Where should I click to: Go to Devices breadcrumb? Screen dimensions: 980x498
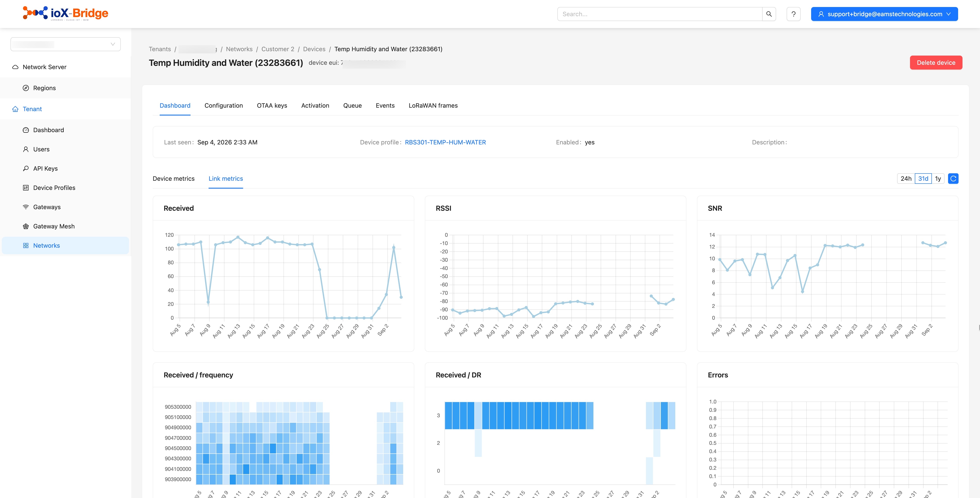(x=314, y=49)
